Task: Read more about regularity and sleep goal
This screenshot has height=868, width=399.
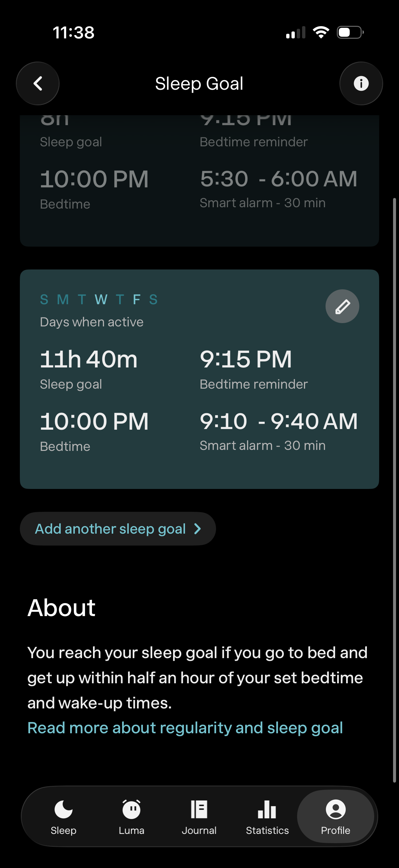Action: [x=185, y=728]
